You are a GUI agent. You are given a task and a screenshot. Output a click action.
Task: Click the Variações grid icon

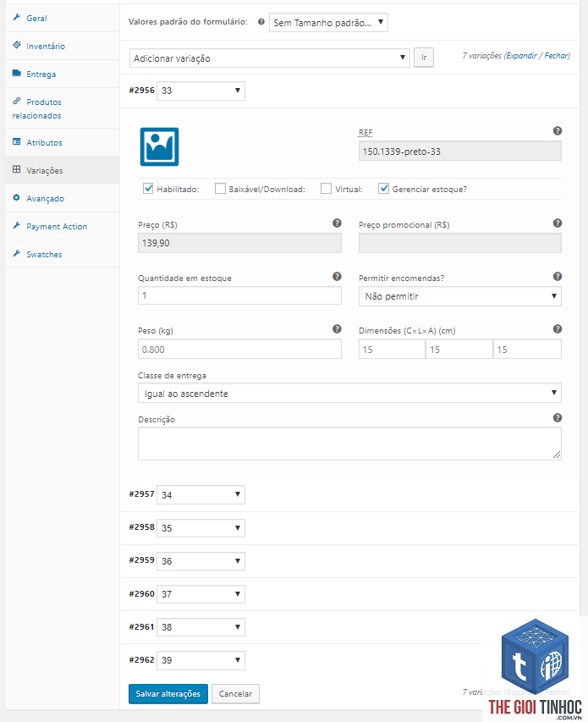(17, 169)
